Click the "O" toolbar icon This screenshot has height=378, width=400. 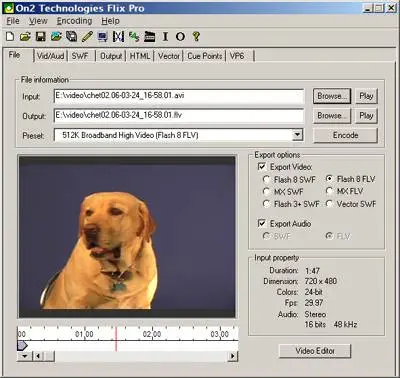[180, 36]
